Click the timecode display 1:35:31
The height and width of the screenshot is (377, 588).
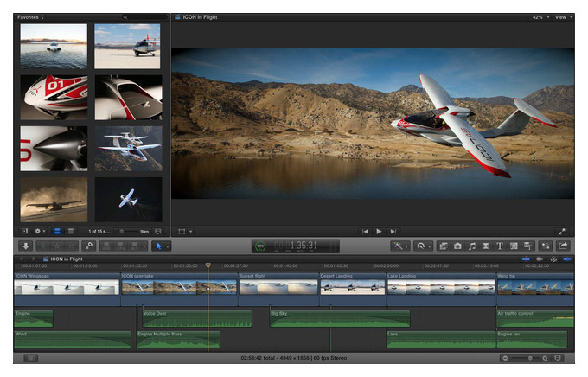[303, 246]
